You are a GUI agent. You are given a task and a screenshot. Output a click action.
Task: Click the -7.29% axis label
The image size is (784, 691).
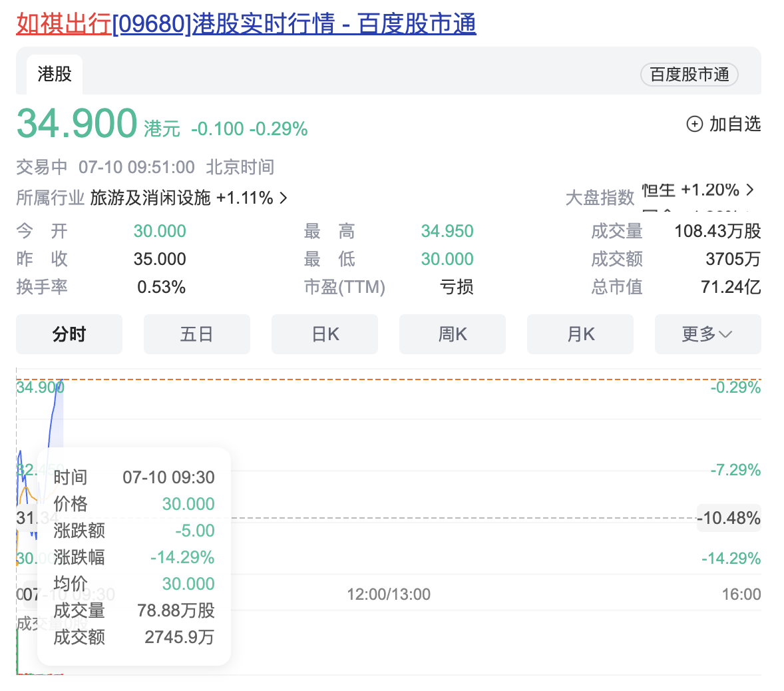click(x=735, y=470)
